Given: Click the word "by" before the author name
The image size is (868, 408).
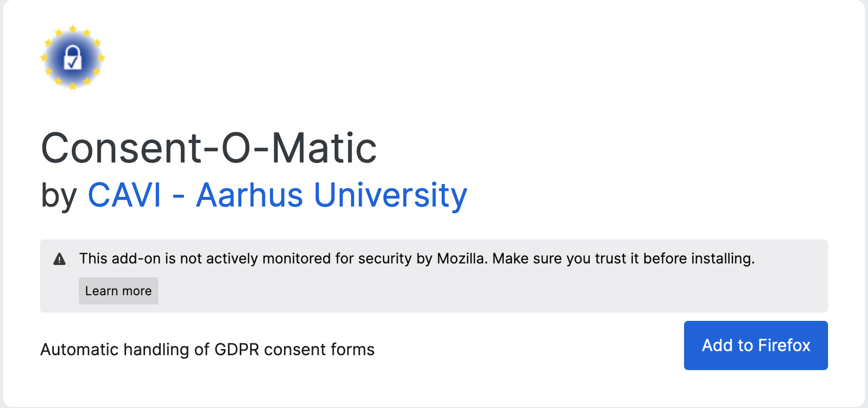Looking at the screenshot, I should point(59,196).
